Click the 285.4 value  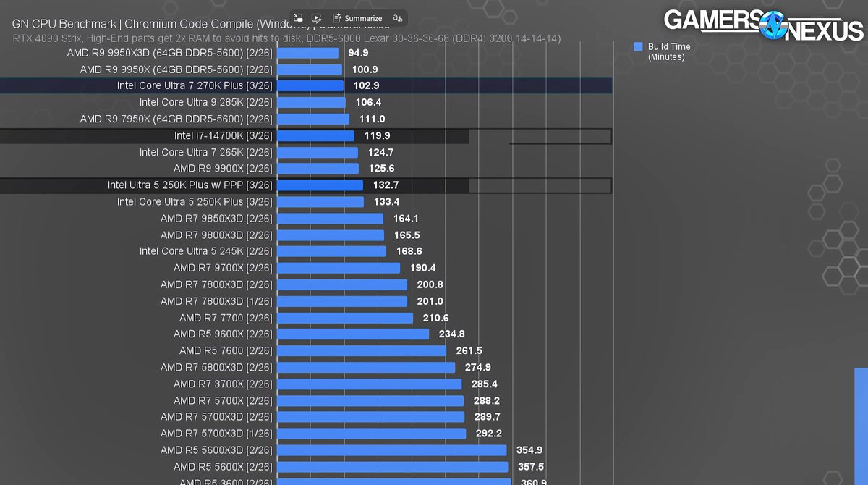click(x=484, y=384)
